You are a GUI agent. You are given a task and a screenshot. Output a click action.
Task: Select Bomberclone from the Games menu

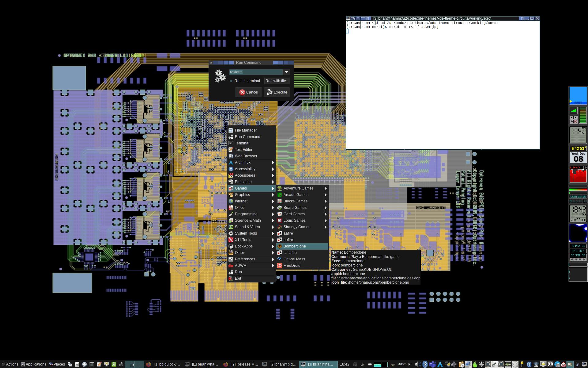[295, 246]
